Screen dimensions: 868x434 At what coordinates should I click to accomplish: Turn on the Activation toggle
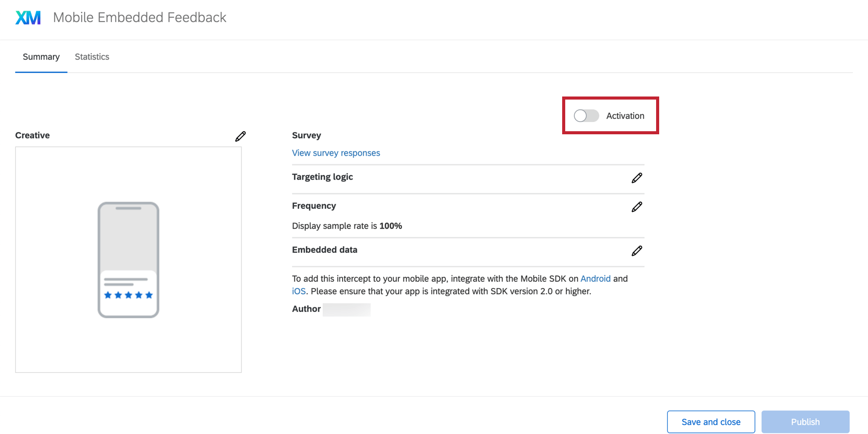coord(586,116)
